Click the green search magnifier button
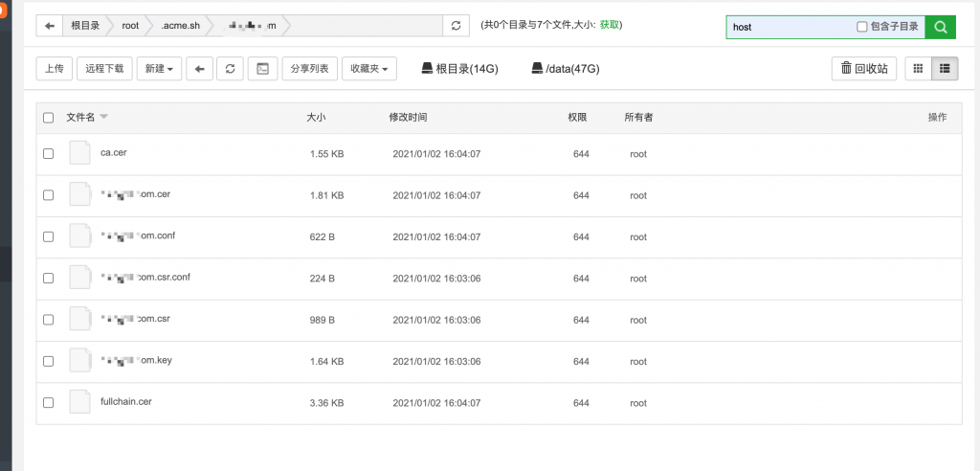 pyautogui.click(x=940, y=27)
